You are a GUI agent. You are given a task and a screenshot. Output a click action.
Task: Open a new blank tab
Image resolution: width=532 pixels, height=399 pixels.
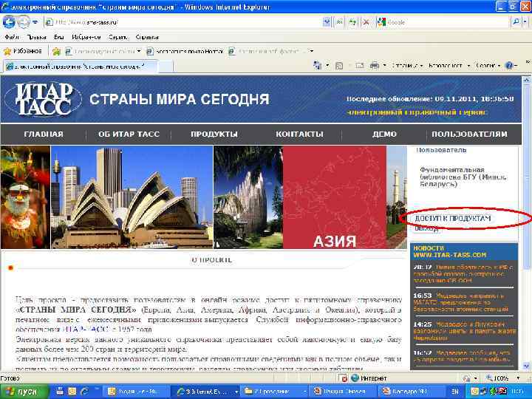[x=166, y=66]
